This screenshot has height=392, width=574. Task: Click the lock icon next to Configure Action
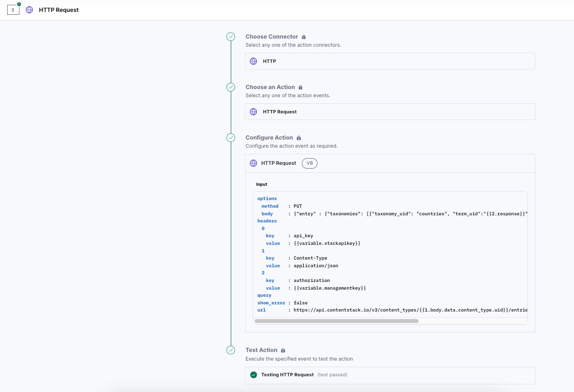point(298,138)
